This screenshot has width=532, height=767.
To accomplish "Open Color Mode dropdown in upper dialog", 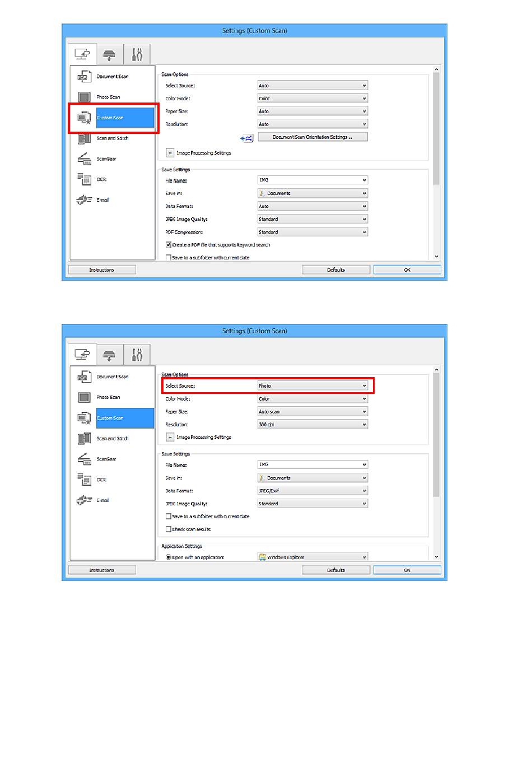I will click(312, 99).
